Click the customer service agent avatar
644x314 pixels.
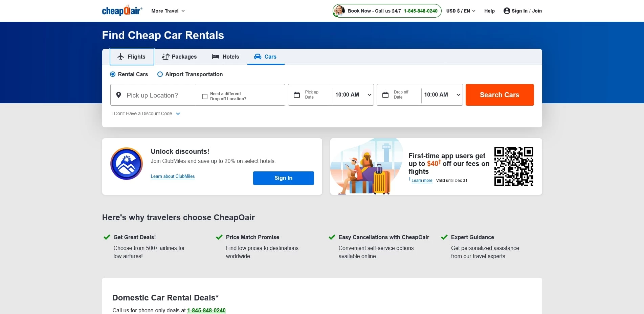339,11
